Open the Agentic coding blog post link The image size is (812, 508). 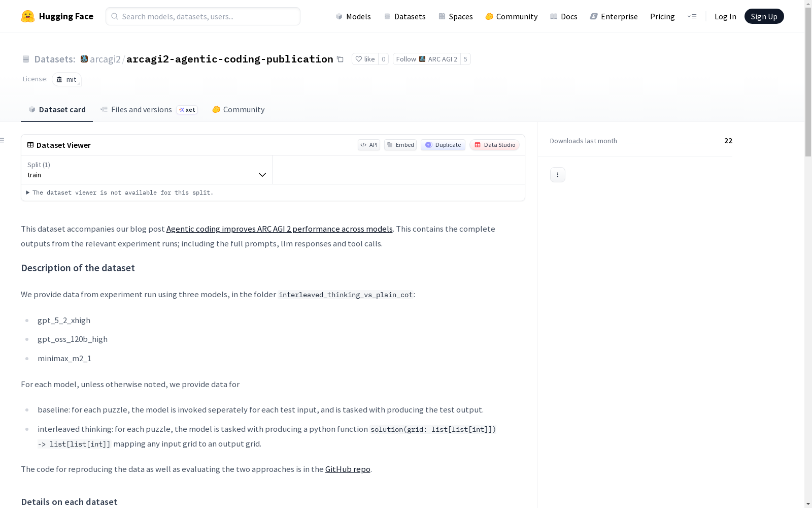tap(280, 229)
